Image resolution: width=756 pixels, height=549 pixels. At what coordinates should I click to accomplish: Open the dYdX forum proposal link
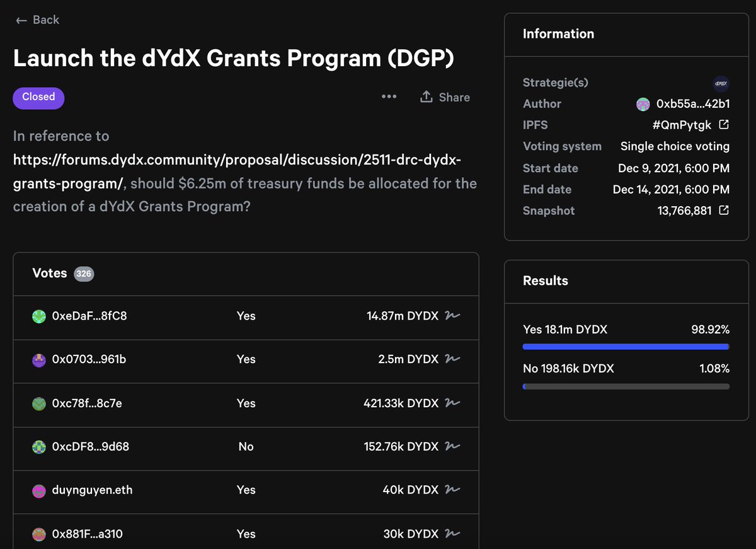point(238,171)
